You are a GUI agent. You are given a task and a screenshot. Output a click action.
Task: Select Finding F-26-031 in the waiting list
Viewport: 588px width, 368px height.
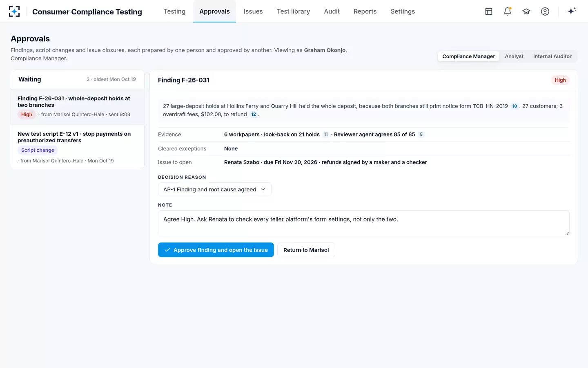[x=77, y=107]
